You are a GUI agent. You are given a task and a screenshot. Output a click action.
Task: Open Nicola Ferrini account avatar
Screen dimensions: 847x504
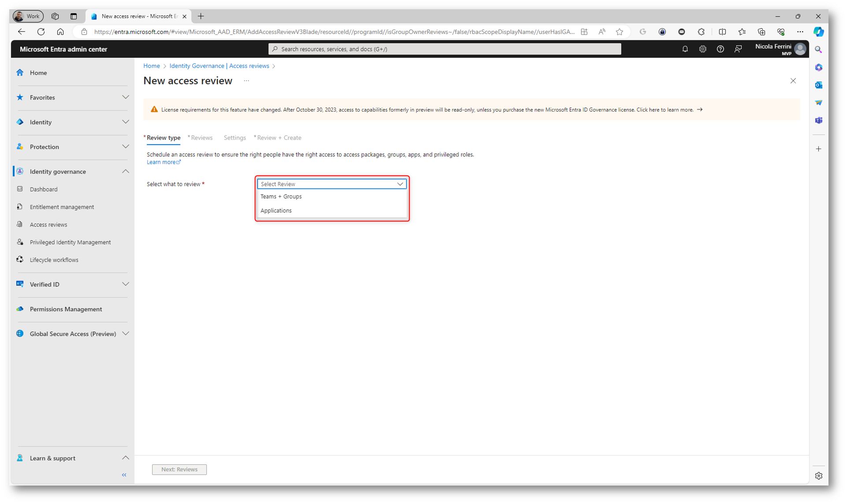coord(800,49)
